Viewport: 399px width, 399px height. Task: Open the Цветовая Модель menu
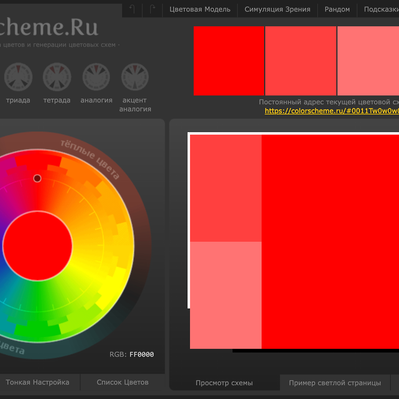(200, 10)
